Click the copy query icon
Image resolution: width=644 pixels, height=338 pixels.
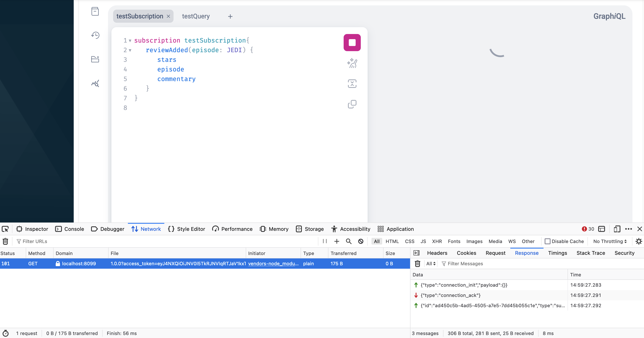pyautogui.click(x=352, y=104)
